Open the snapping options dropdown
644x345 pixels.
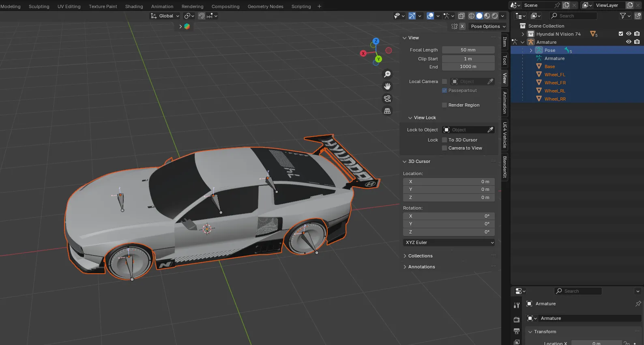point(212,16)
